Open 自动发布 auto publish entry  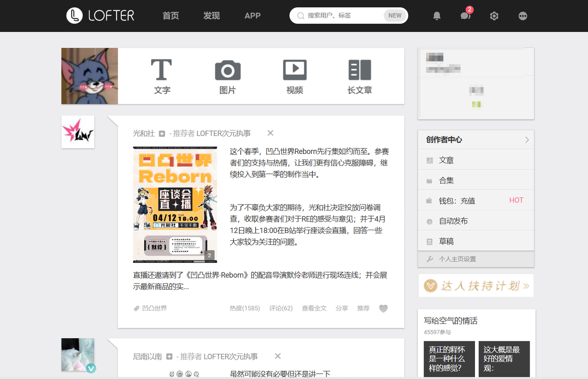pos(476,221)
